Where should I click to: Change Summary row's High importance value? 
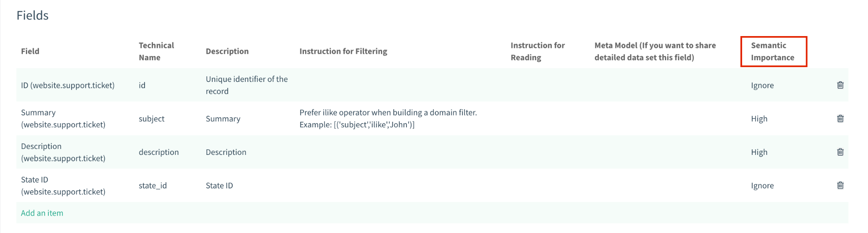[x=759, y=119]
